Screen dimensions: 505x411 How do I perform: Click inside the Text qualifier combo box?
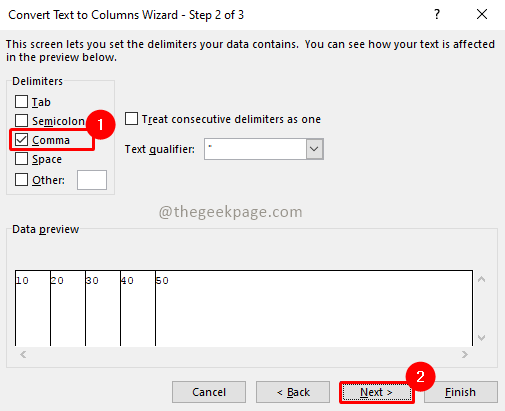click(x=255, y=149)
